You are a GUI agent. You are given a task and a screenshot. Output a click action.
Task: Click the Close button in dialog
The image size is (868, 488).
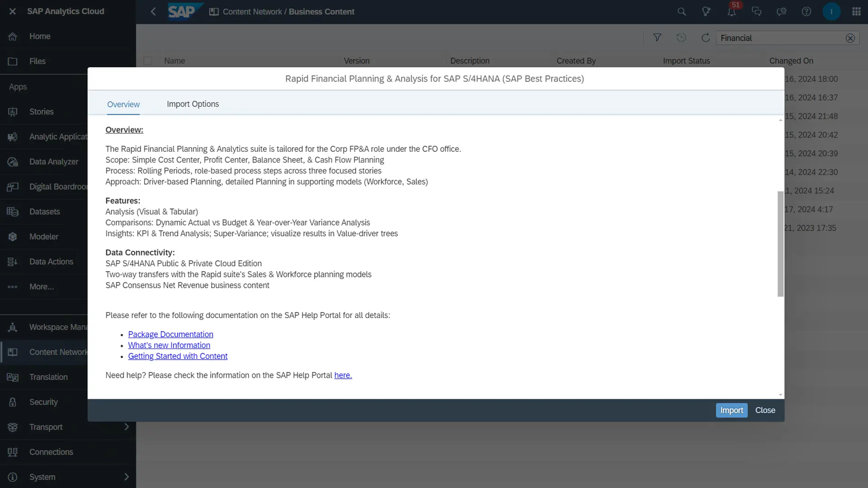(x=765, y=410)
